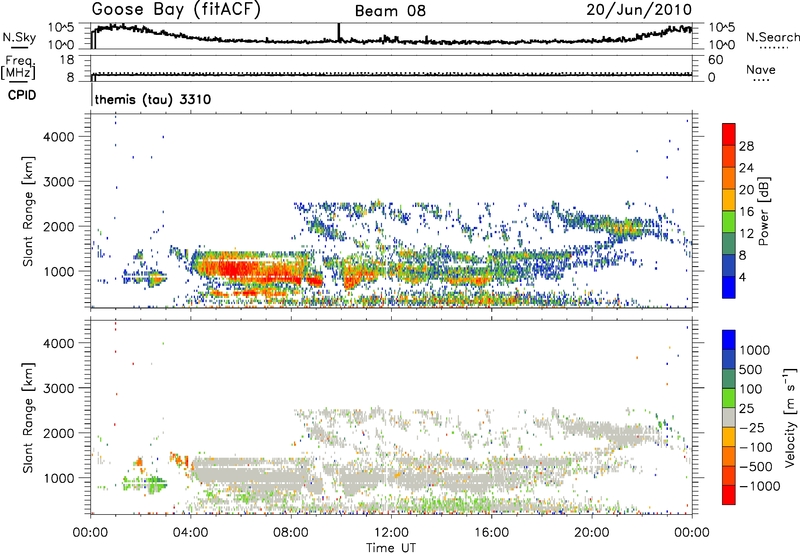The height and width of the screenshot is (554, 800).
Task: Select the 'Beam 08' label
Action: pos(390,11)
